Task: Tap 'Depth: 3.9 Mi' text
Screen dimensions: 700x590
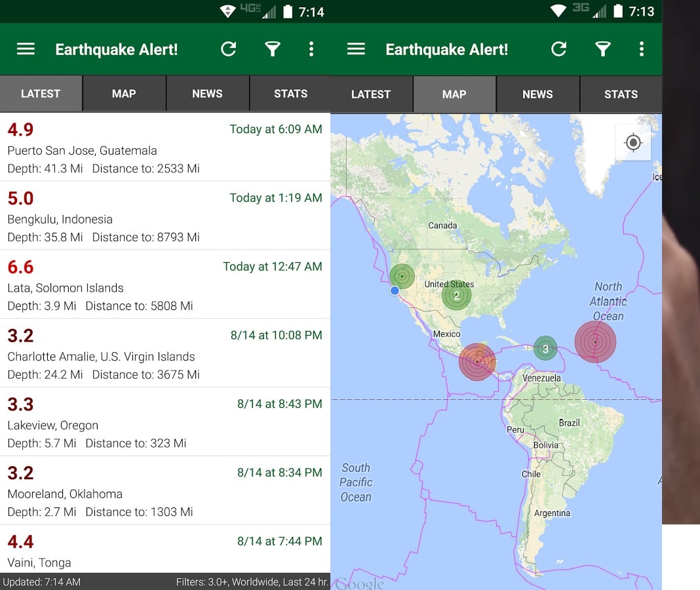Action: pyautogui.click(x=42, y=306)
